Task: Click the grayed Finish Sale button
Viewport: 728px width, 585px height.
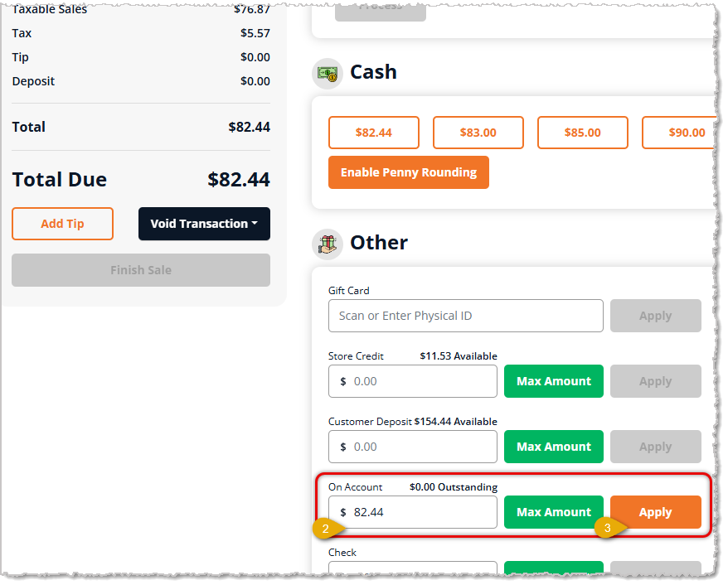Action: coord(141,270)
